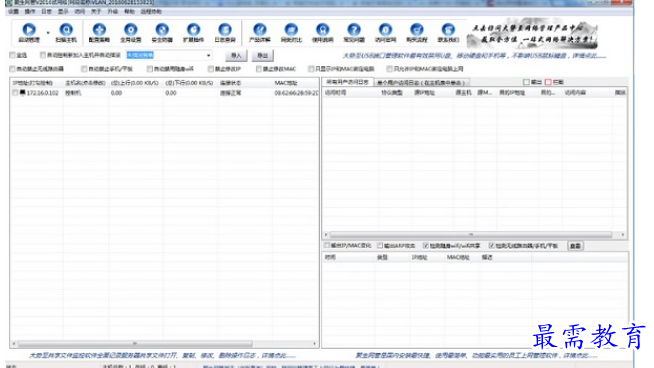Switch to 单个用户访问日志 tab

click(x=421, y=83)
